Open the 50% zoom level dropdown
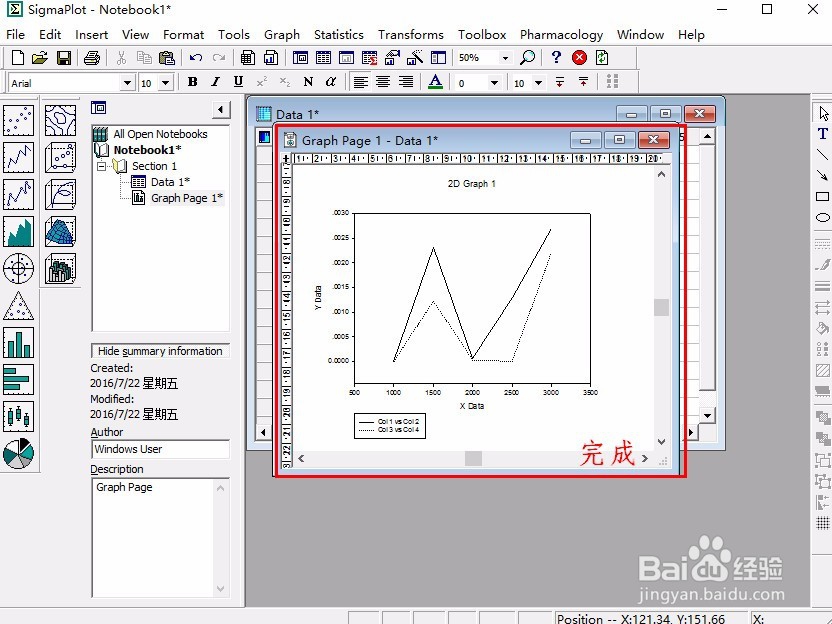The width and height of the screenshot is (832, 624). click(x=505, y=58)
